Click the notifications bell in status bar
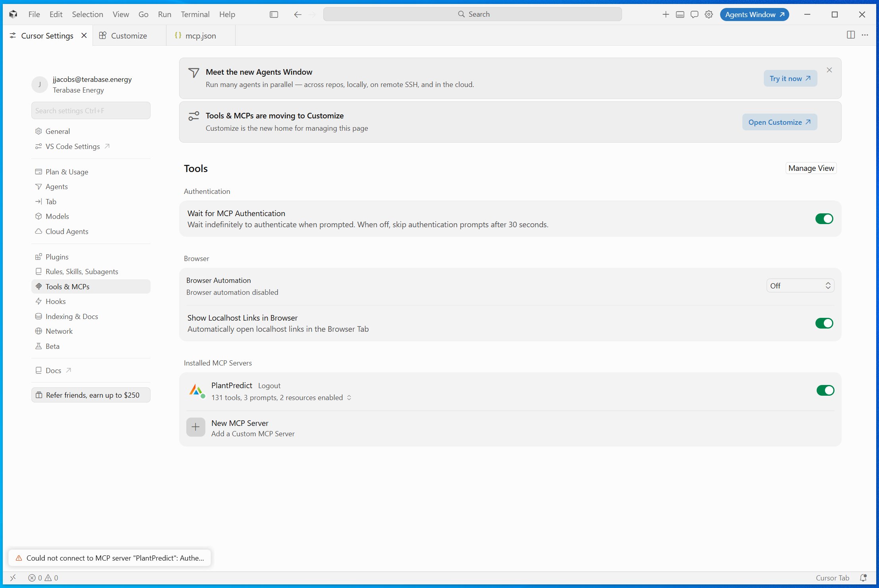Viewport: 879px width, 588px height. pyautogui.click(x=863, y=578)
